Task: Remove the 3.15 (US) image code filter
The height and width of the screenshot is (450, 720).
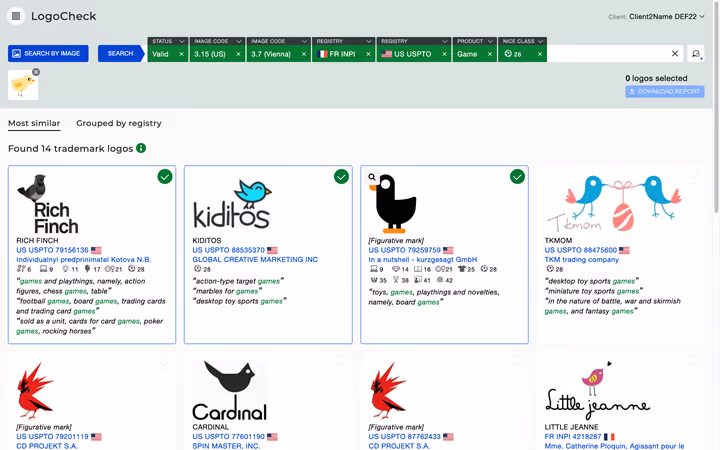Action: coord(238,54)
